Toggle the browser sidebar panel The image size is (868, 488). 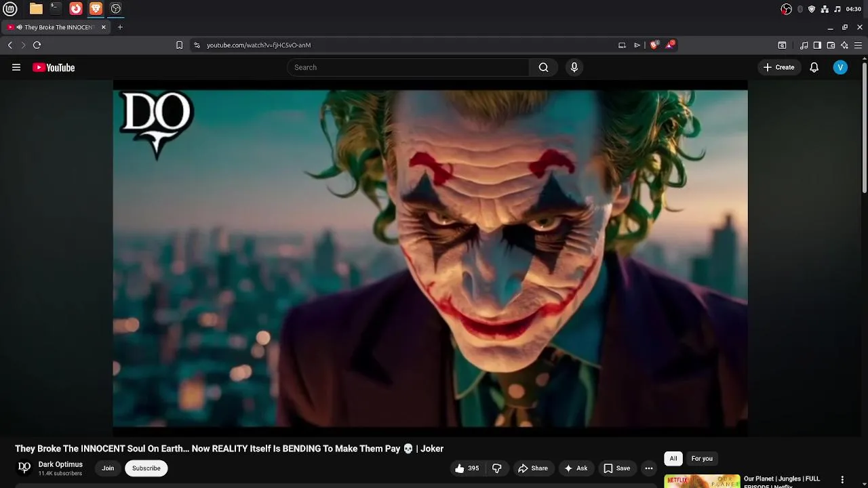tap(817, 45)
